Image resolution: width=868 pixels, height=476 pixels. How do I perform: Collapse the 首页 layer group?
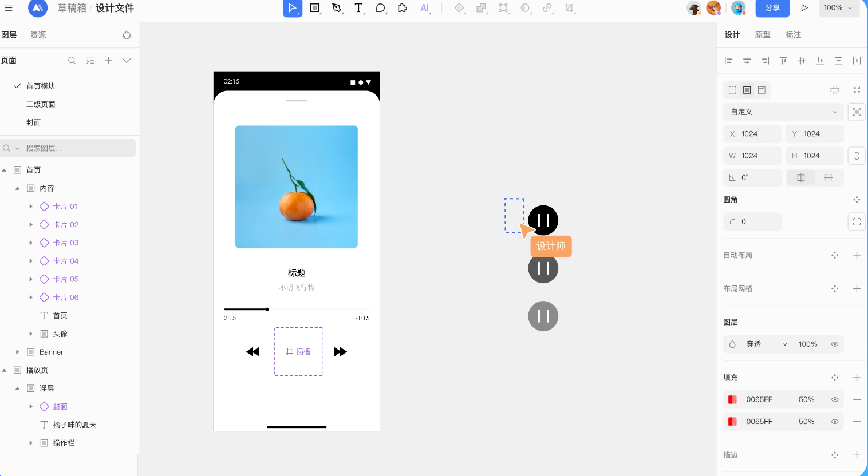coord(5,170)
